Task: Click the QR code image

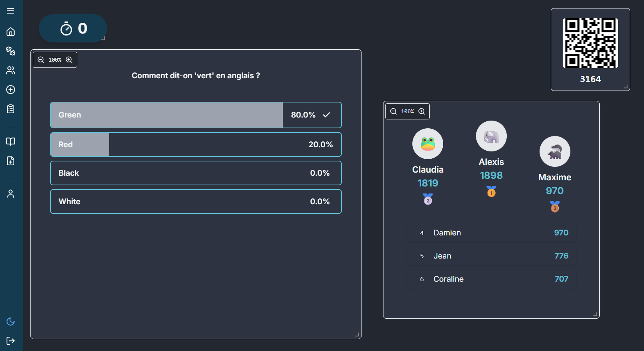Action: coord(590,43)
